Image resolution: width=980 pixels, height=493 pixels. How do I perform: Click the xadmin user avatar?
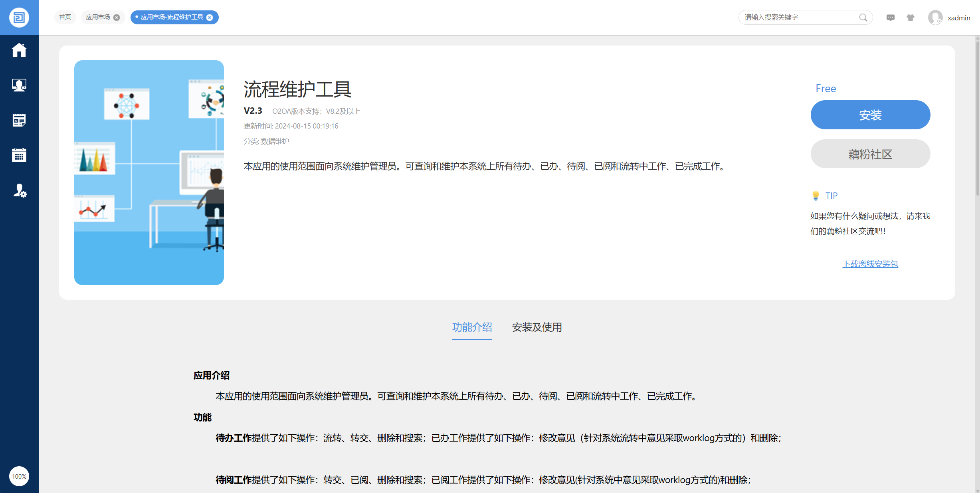pyautogui.click(x=935, y=18)
